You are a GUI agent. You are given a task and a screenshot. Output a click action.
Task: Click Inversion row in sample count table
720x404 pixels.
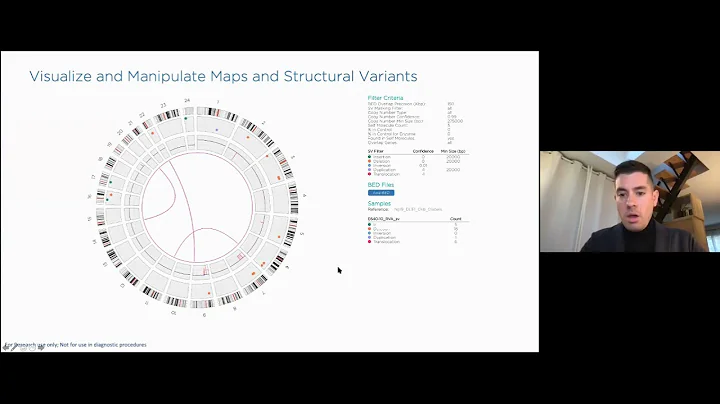(x=418, y=233)
